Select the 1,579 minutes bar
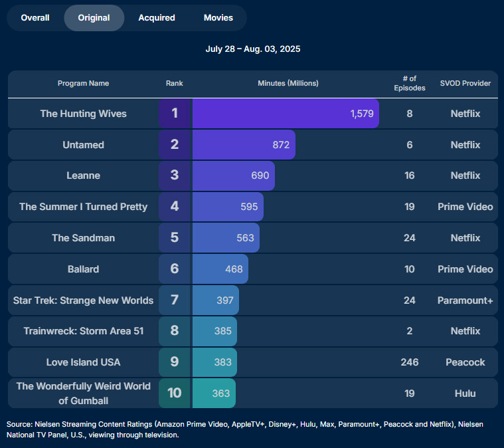Image resolution: width=504 pixels, height=448 pixels. (286, 113)
